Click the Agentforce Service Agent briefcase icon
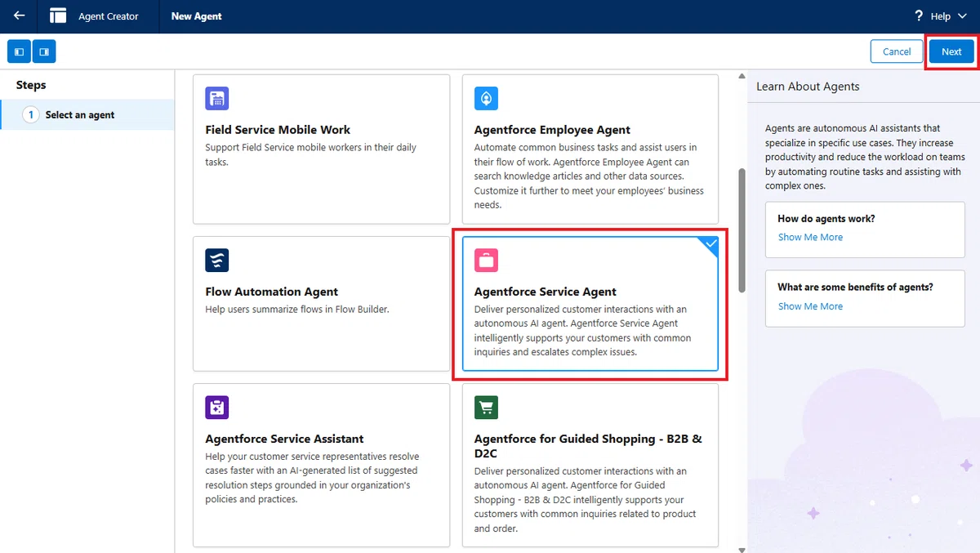 [486, 261]
